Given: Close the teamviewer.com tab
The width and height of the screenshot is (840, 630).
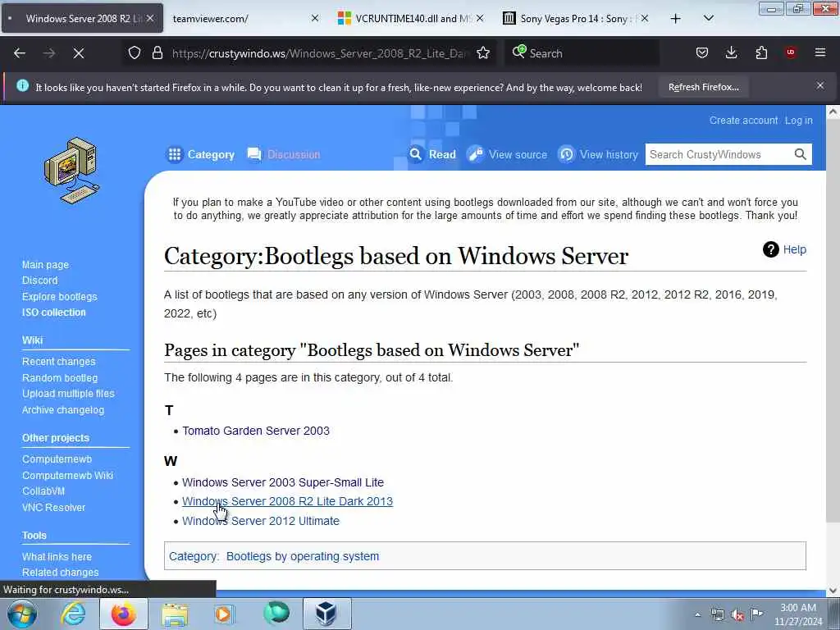Looking at the screenshot, I should tap(315, 19).
